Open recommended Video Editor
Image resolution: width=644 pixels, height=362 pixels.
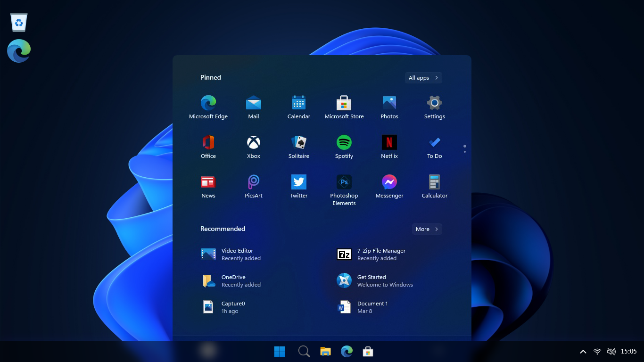point(231,255)
